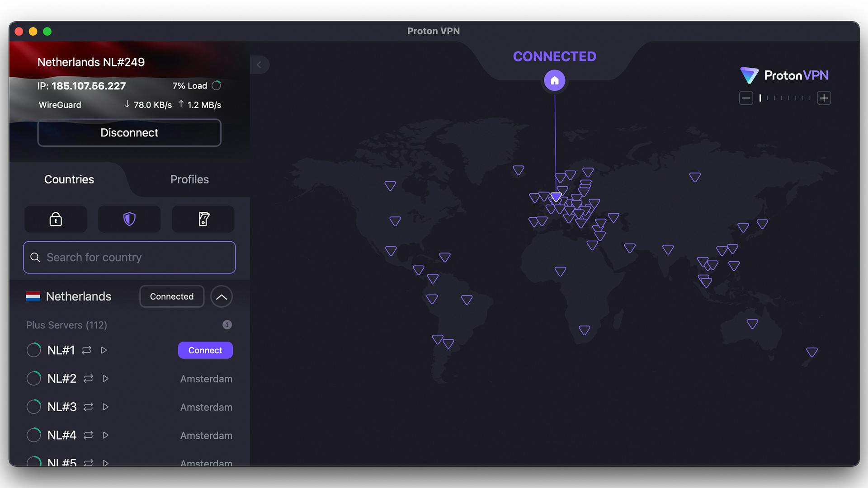Screen dimensions: 868x488
Task: Toggle the Connected status pill for Netherlands
Action: 171,296
